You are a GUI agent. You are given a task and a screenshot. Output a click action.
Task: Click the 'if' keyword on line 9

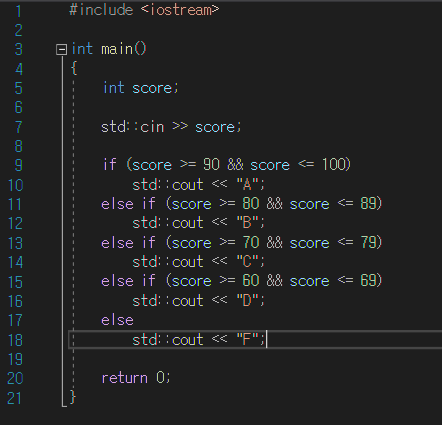click(110, 164)
